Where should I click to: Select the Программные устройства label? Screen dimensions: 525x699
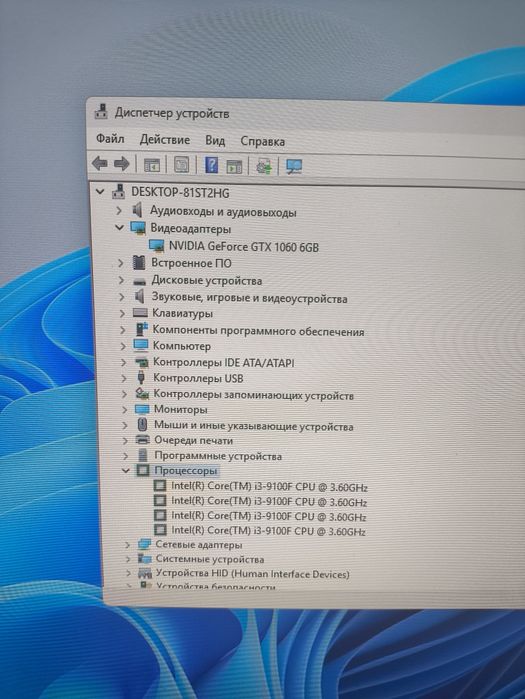(218, 456)
